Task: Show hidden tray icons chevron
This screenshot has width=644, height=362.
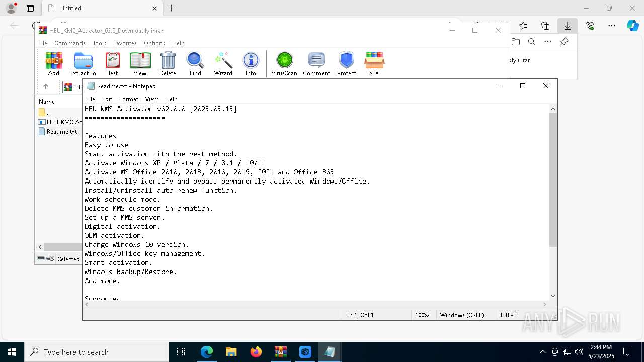Action: [542, 352]
